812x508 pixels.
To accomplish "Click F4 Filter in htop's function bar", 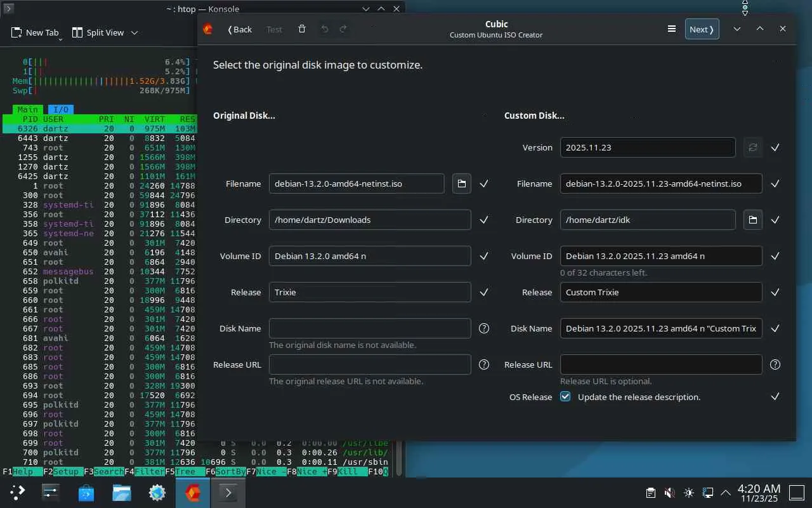I will pyautogui.click(x=145, y=472).
